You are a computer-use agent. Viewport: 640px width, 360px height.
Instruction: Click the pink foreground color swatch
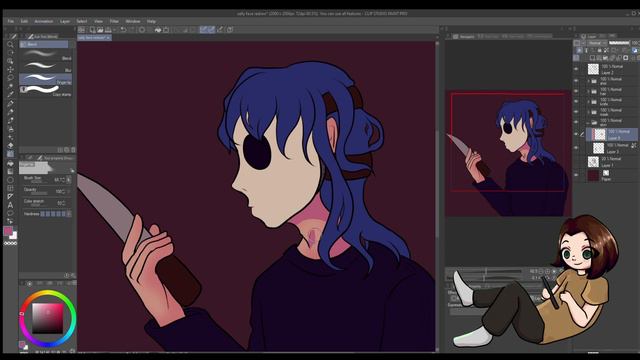[8, 231]
